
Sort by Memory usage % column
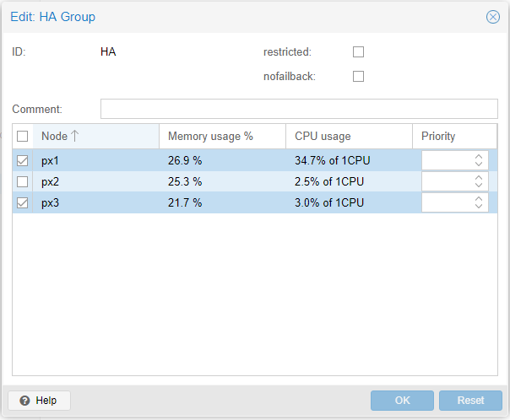[x=221, y=137]
